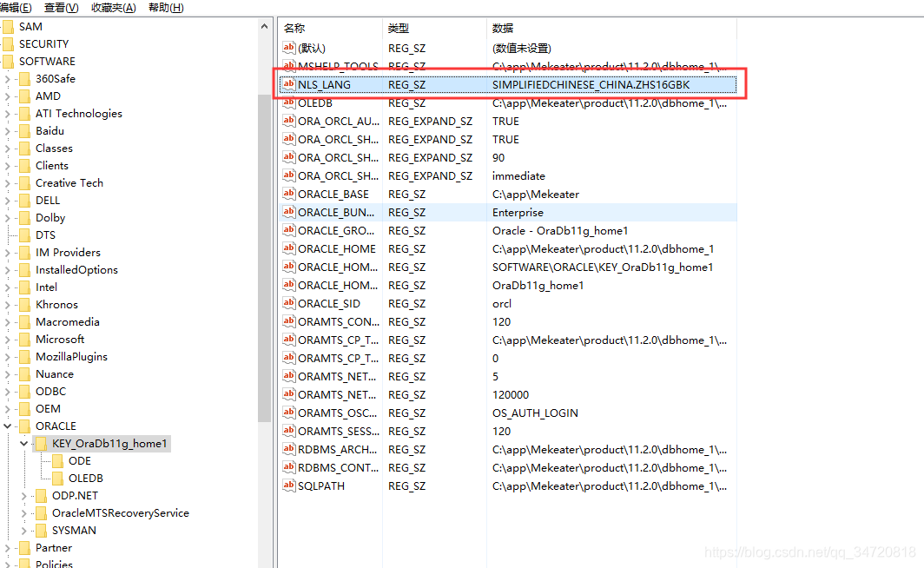
Task: Select the Creative Tech key
Action: [x=69, y=183]
